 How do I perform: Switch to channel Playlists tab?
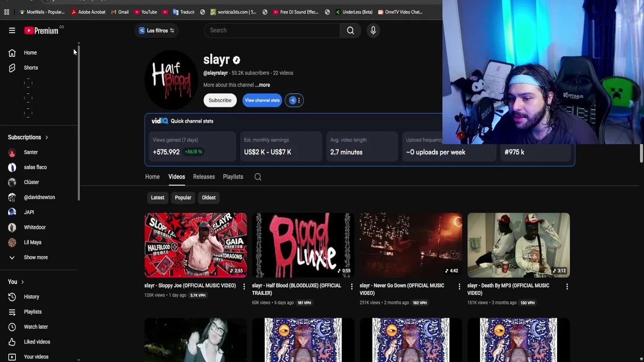tap(233, 176)
